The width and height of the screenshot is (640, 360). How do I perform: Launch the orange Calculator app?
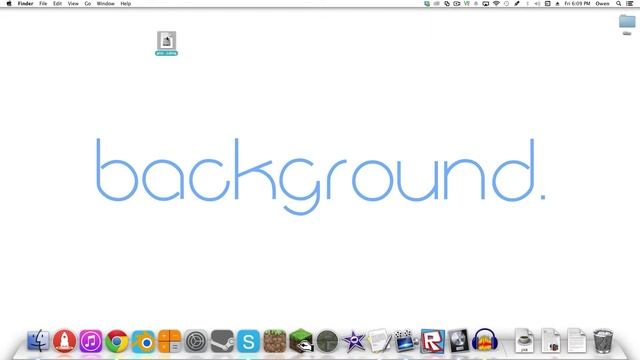click(x=169, y=341)
